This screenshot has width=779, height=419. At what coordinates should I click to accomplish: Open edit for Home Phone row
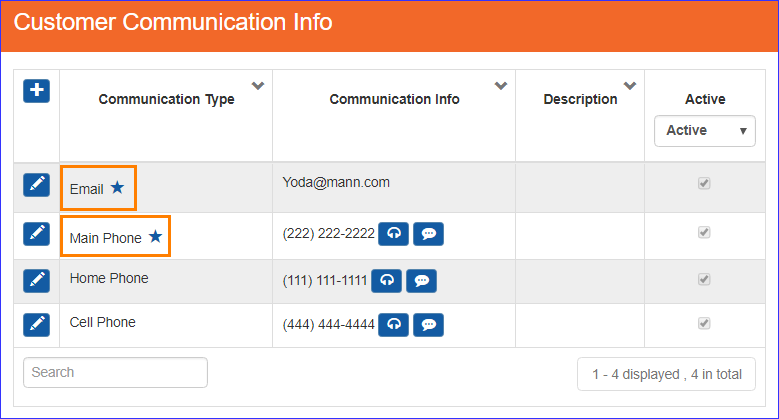tap(36, 280)
